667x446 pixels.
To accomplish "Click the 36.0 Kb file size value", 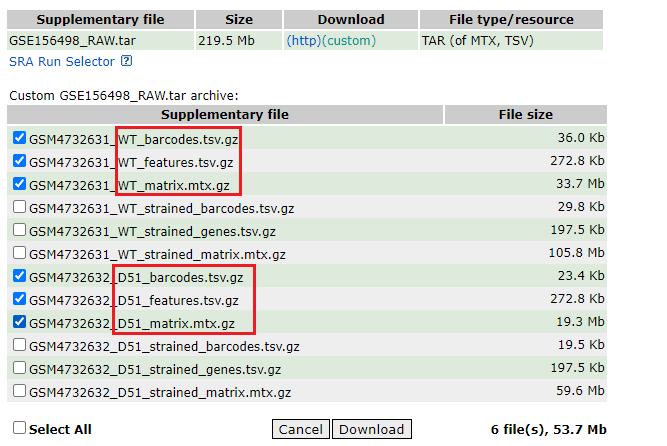I will click(581, 138).
